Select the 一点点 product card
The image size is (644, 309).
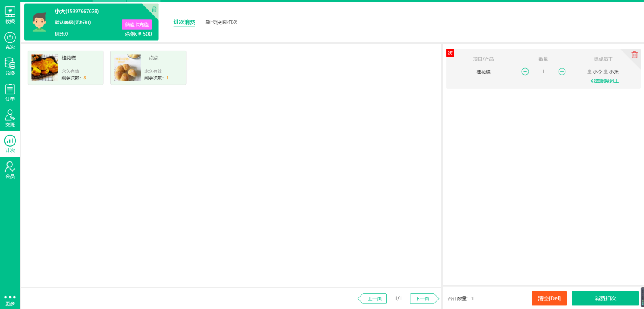click(148, 67)
